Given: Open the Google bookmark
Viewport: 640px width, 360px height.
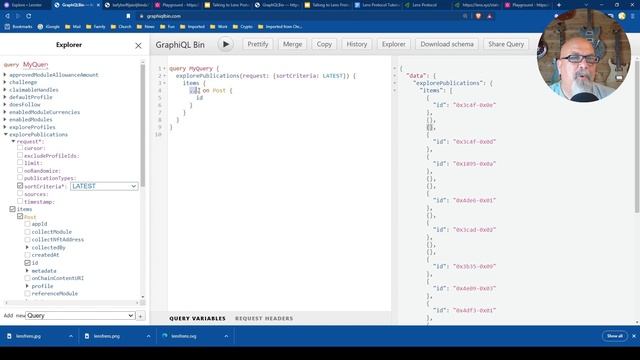Looking at the screenshot, I should pyautogui.click(x=49, y=27).
